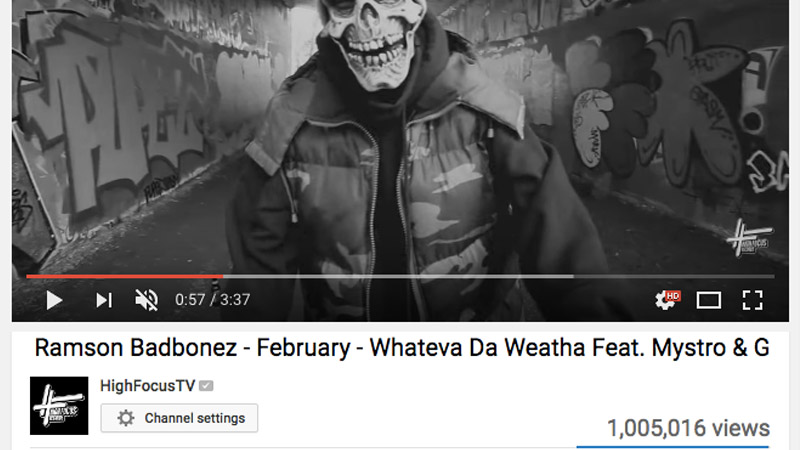This screenshot has height=450, width=800.
Task: Click the gear icon in Channel settings
Action: coord(126,418)
